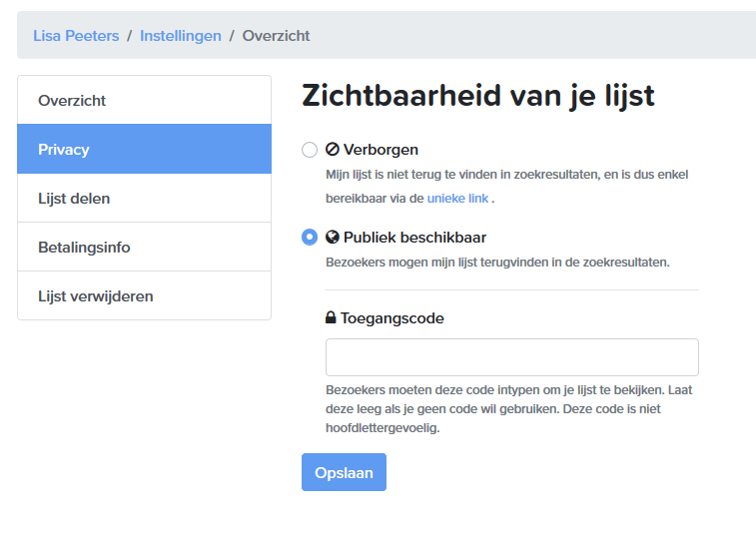Save settings with the Opslaan button
Viewport: 756px width, 548px height.
[x=344, y=472]
